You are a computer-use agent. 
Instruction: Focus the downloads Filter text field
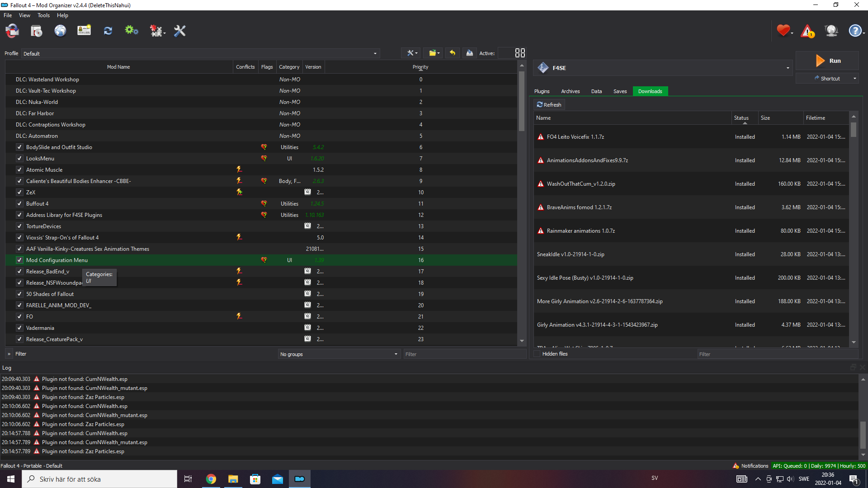[777, 354]
